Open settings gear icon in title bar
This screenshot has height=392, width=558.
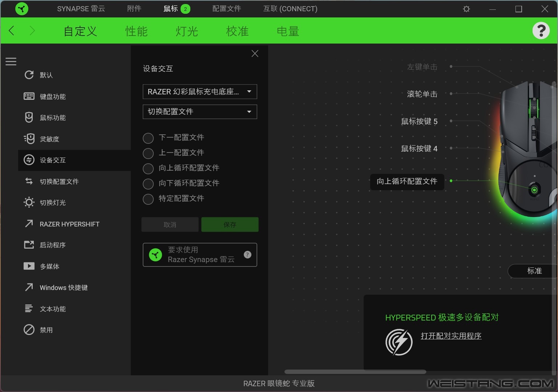tap(466, 9)
